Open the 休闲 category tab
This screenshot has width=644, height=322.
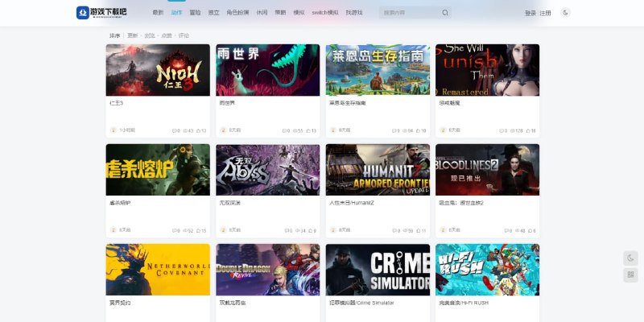coord(262,13)
